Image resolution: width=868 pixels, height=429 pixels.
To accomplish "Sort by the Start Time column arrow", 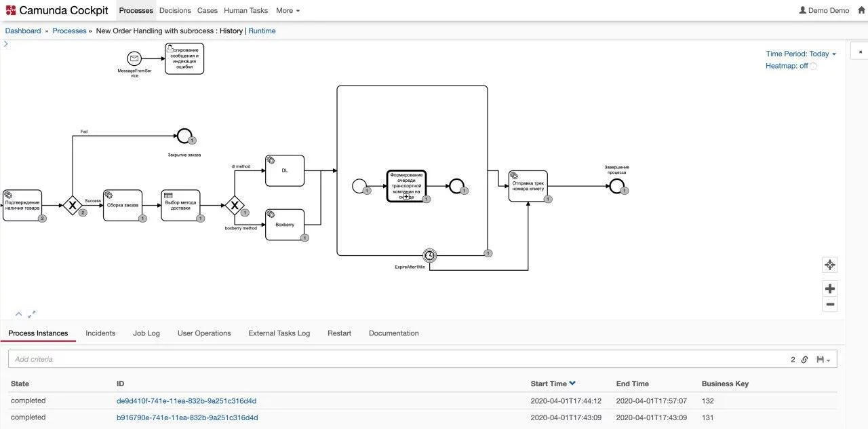I will coord(572,384).
